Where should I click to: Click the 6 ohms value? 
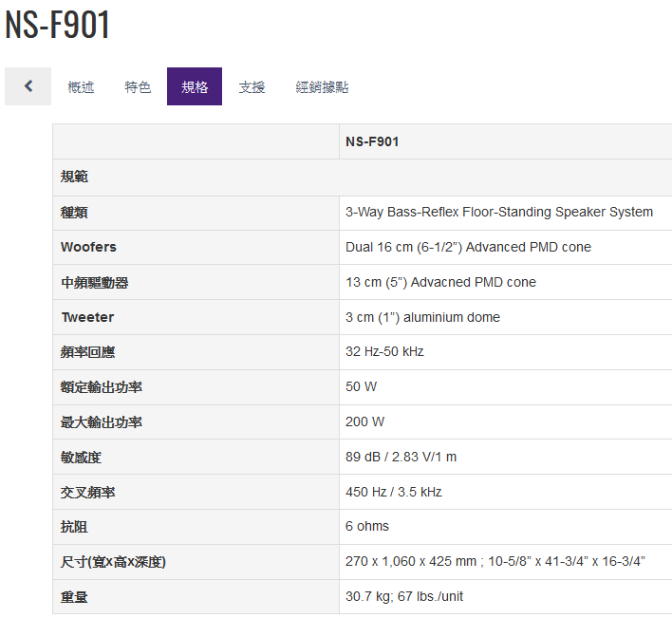coord(367,527)
